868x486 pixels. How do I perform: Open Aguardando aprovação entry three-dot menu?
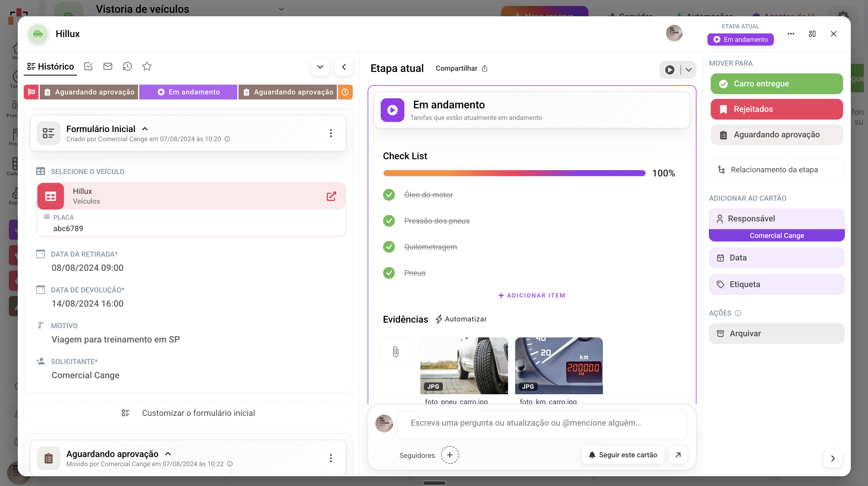coord(331,458)
